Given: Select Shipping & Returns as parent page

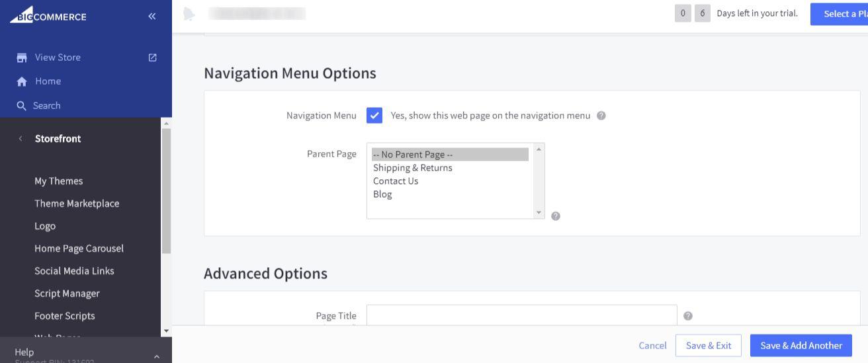Looking at the screenshot, I should [x=413, y=168].
